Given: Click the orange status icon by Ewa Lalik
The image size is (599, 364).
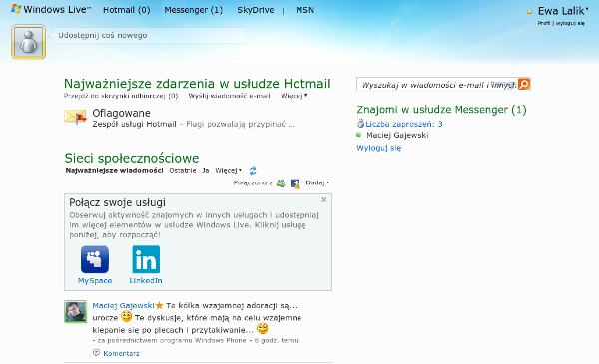Looking at the screenshot, I should point(529,12).
